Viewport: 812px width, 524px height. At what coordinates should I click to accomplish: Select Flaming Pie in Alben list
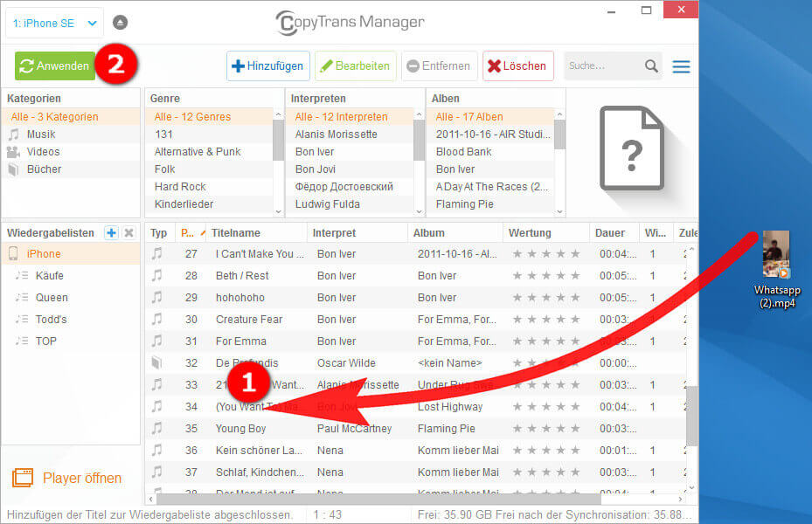(x=490, y=204)
